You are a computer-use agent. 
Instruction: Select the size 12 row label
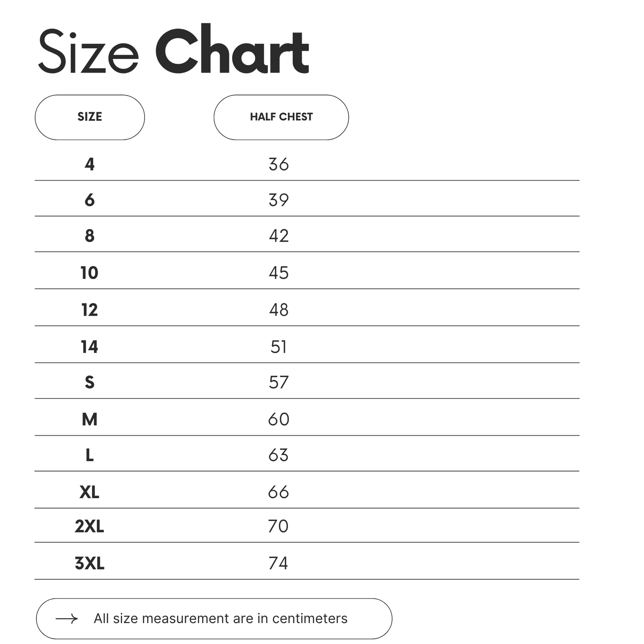tap(89, 310)
